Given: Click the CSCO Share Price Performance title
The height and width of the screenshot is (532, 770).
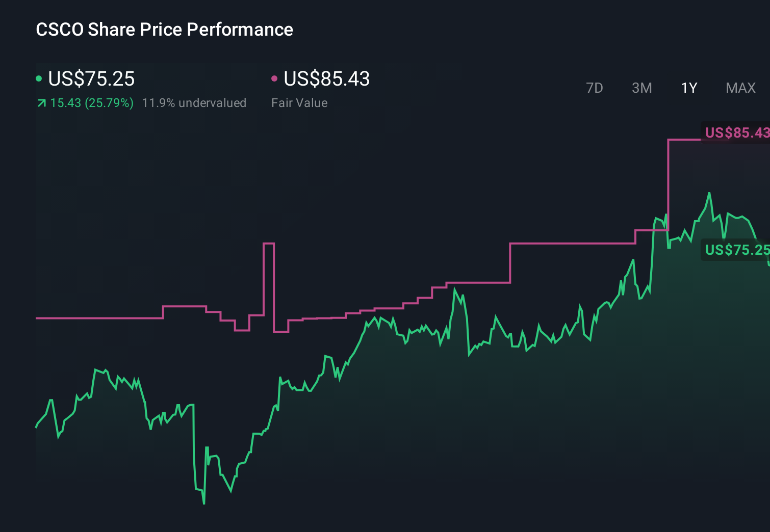Looking at the screenshot, I should point(164,30).
